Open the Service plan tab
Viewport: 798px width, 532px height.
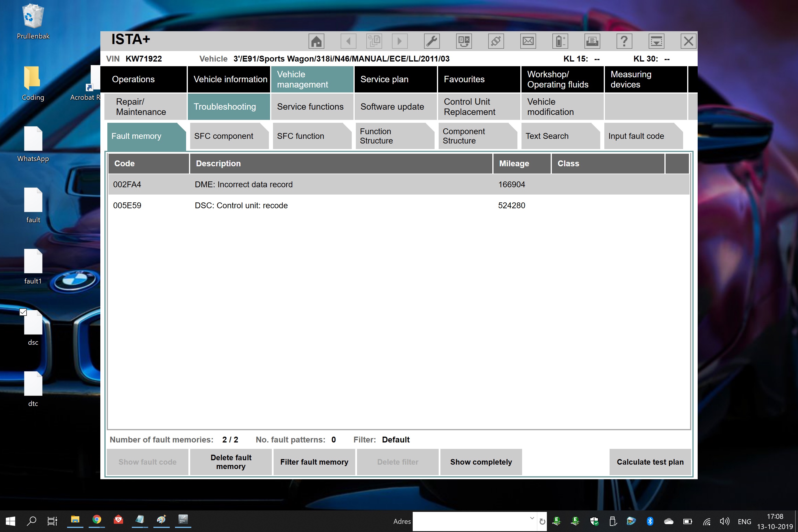395,79
